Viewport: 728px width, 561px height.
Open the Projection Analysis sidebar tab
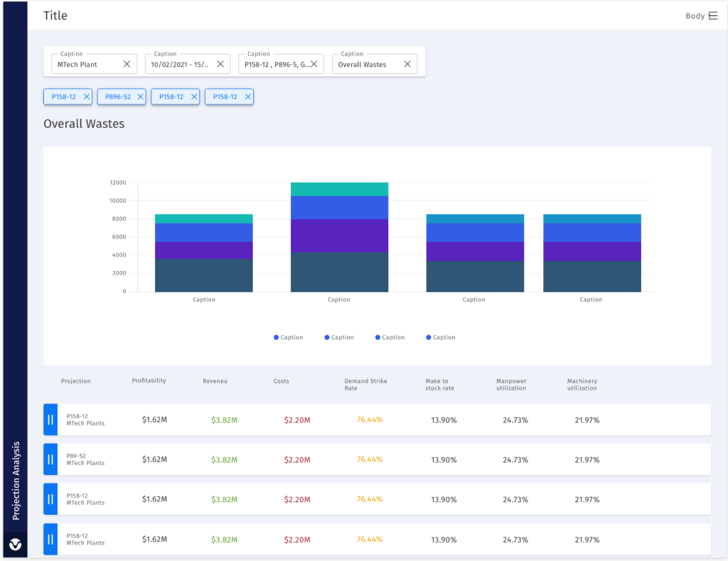point(15,480)
